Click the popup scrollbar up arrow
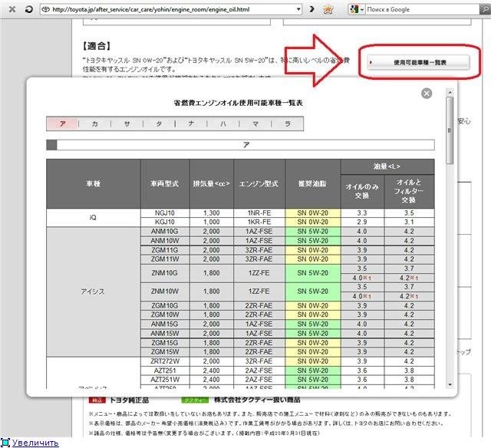The height and width of the screenshot is (448, 491). click(x=450, y=92)
